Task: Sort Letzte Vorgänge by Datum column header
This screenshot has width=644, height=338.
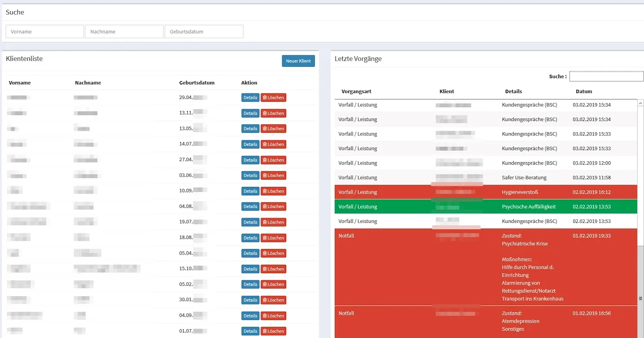Action: [584, 91]
